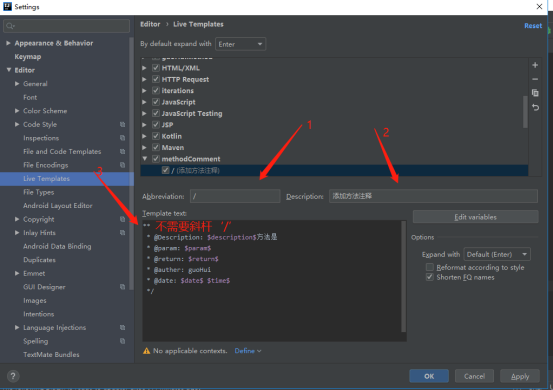Click inside the settings search field

coord(67,26)
